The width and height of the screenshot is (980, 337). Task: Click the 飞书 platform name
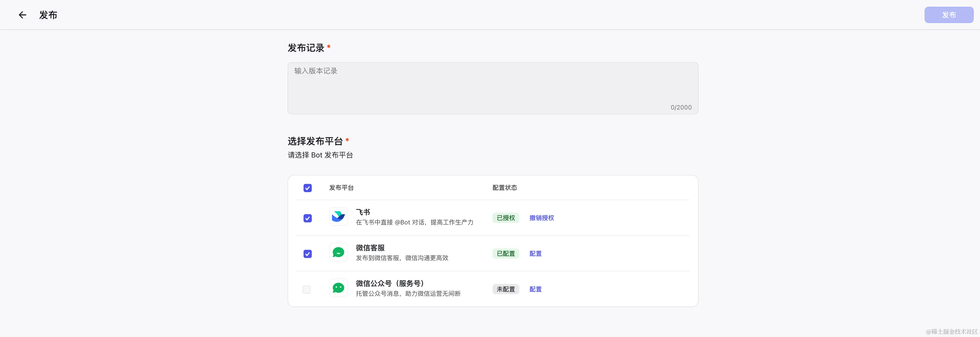(x=363, y=212)
